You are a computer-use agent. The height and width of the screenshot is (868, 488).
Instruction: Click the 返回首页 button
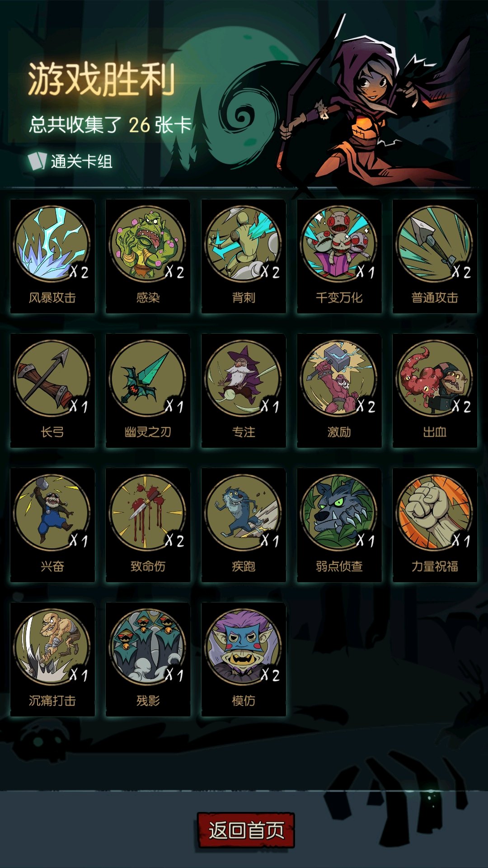click(x=246, y=830)
